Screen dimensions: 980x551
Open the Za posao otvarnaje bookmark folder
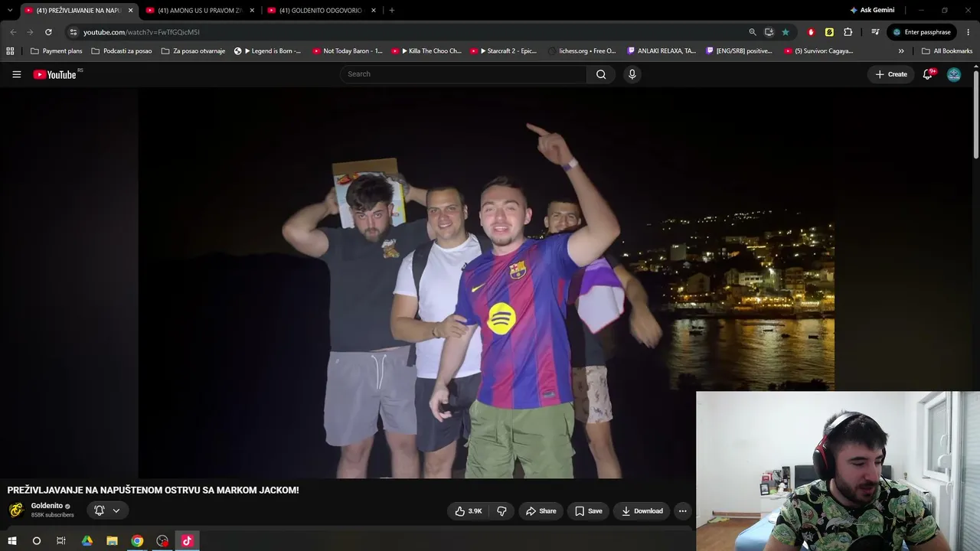pos(193,51)
